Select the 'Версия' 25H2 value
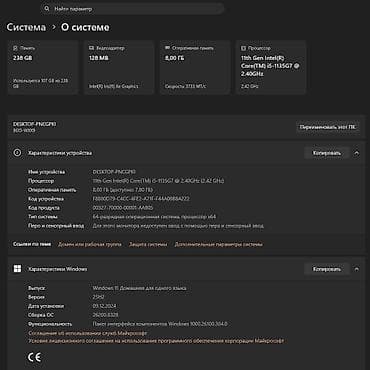 pyautogui.click(x=98, y=297)
